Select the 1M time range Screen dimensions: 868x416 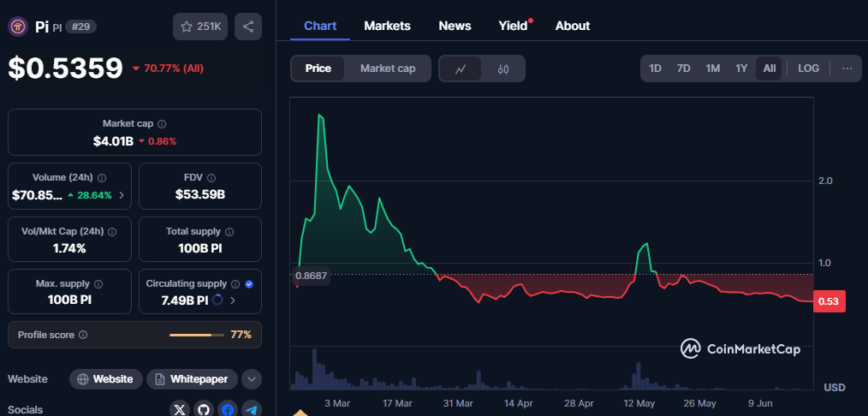coord(712,68)
